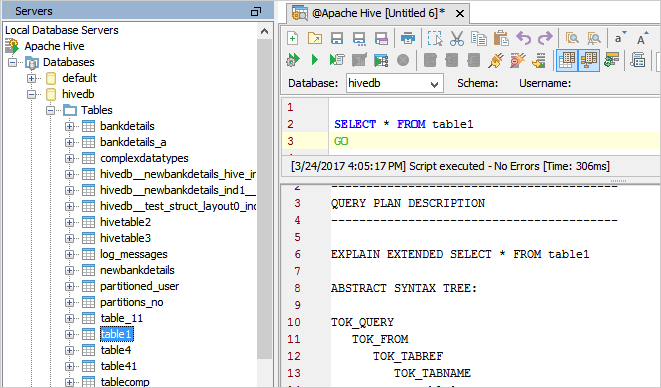Select the hivetable3 table

125,238
